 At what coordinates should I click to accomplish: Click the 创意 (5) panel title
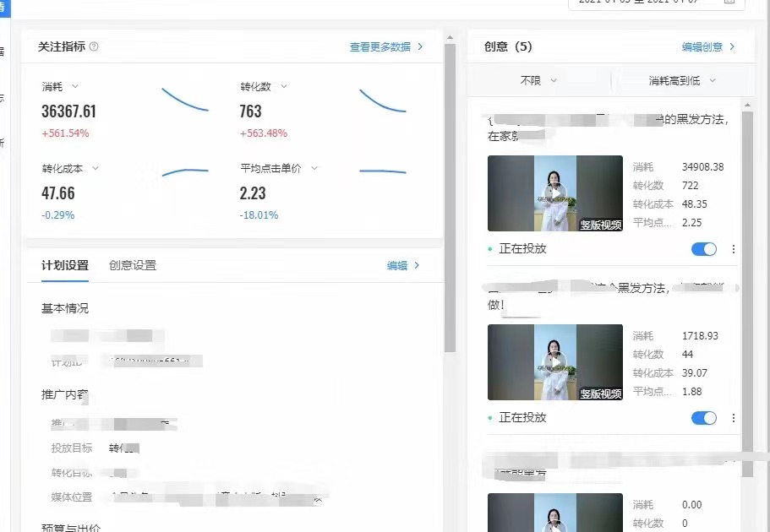pyautogui.click(x=508, y=46)
